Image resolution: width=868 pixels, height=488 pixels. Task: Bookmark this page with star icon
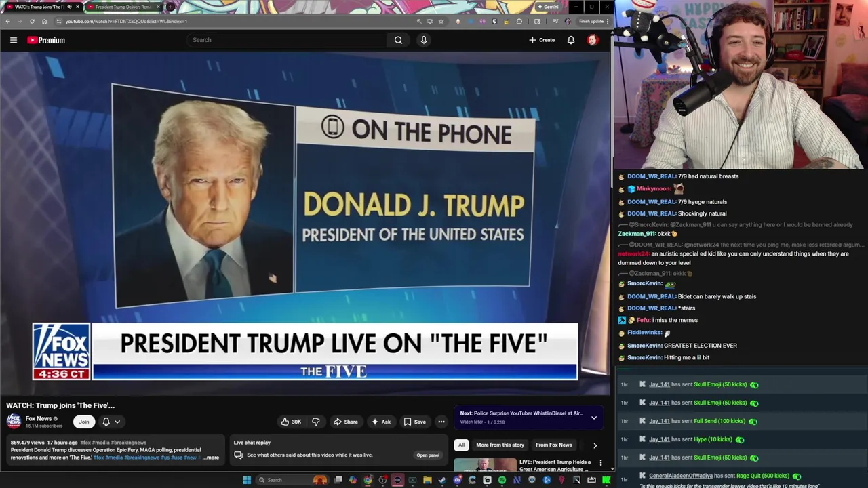coord(441,21)
